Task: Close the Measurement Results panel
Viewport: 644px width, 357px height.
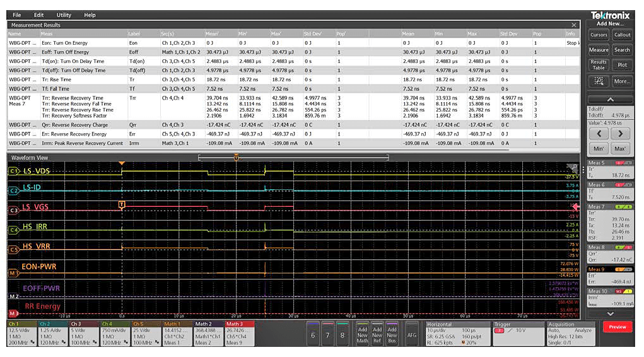Action: 574,25
